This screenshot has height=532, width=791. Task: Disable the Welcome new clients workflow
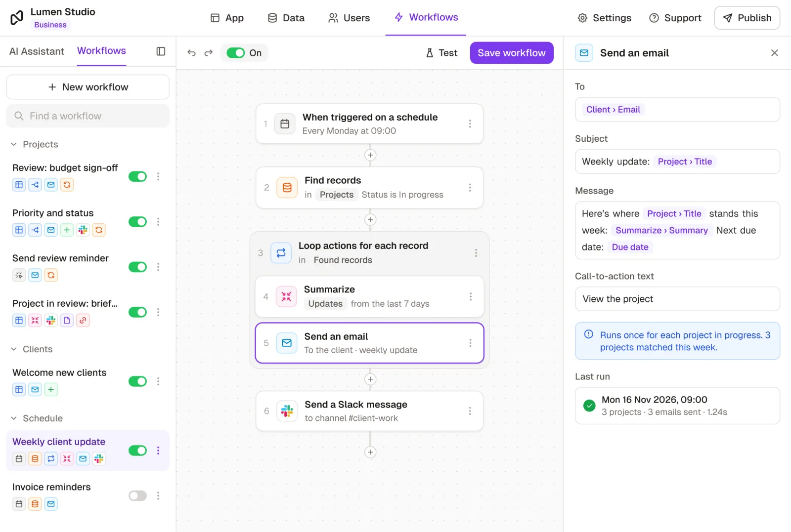137,381
